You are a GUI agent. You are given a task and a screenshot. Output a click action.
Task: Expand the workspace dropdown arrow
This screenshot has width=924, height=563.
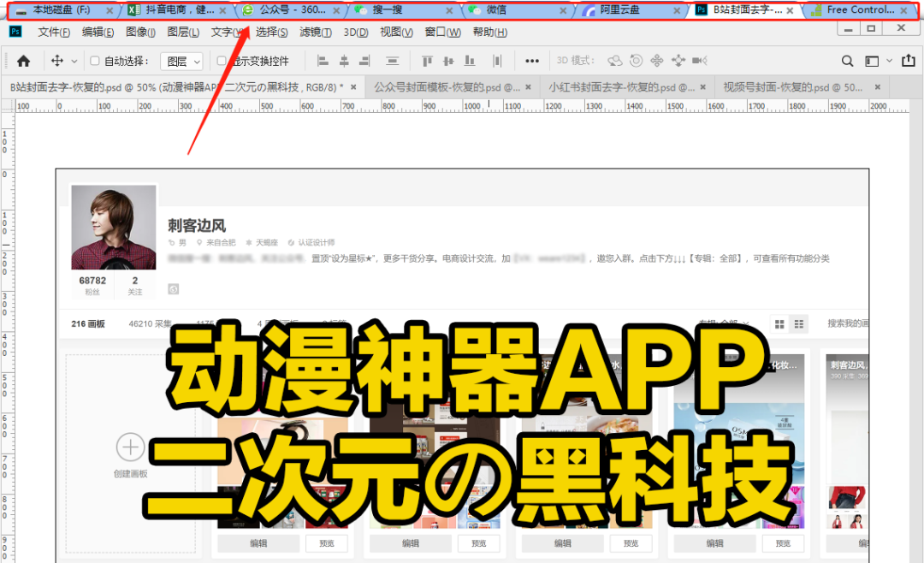point(889,61)
